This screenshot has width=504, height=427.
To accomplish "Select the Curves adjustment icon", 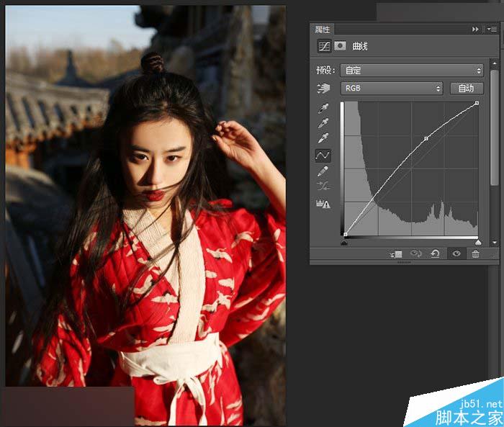I will click(324, 46).
